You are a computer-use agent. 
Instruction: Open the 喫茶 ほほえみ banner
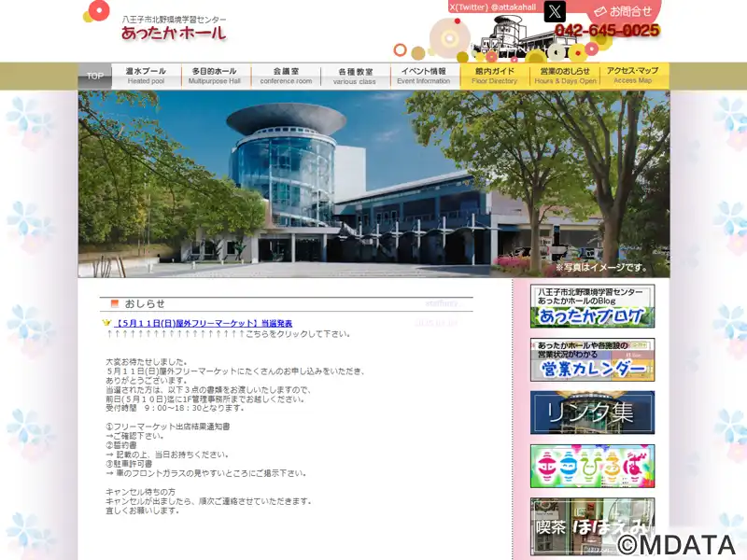tap(592, 526)
